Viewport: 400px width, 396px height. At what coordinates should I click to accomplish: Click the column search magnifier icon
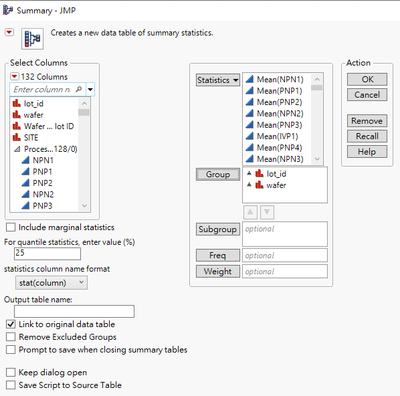(x=79, y=89)
